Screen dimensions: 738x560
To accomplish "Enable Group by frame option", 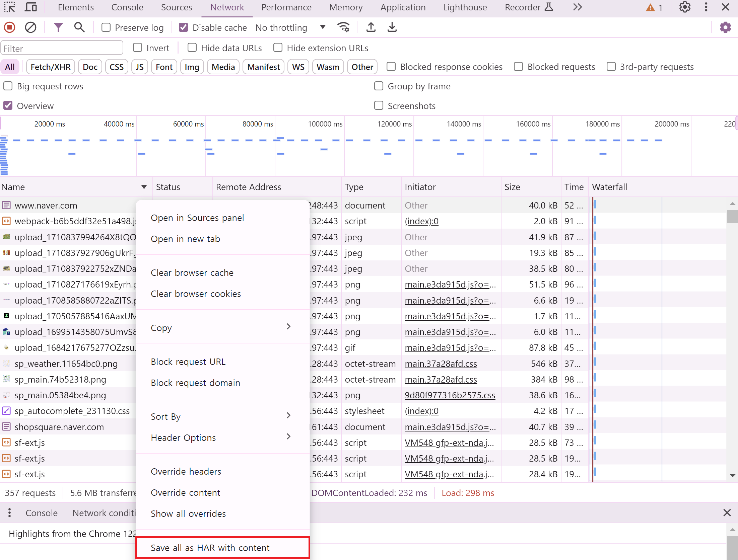I will (x=379, y=86).
